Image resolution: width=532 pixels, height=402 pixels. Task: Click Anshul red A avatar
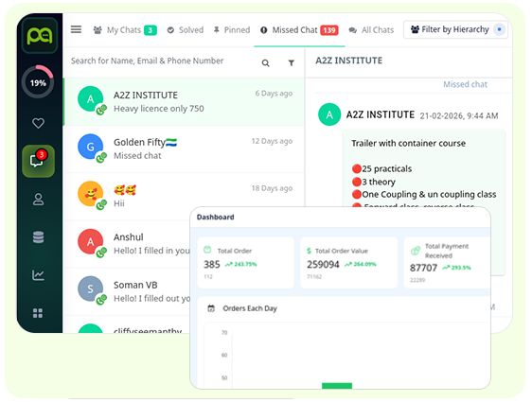tap(90, 242)
